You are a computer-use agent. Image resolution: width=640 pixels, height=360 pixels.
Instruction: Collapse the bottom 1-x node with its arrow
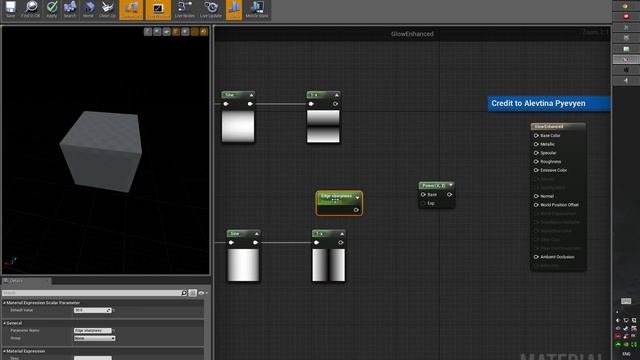tap(342, 234)
